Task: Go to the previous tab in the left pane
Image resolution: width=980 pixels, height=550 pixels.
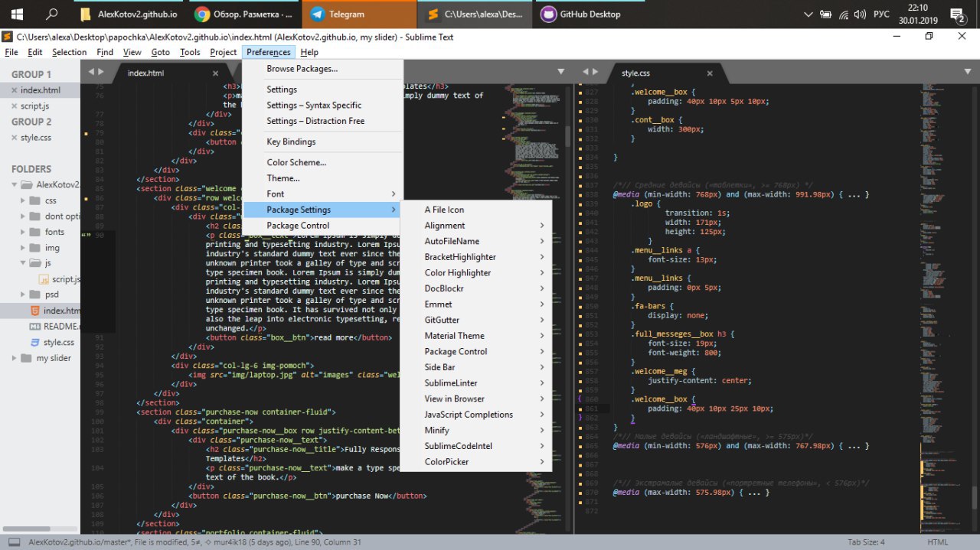Action: (x=91, y=72)
